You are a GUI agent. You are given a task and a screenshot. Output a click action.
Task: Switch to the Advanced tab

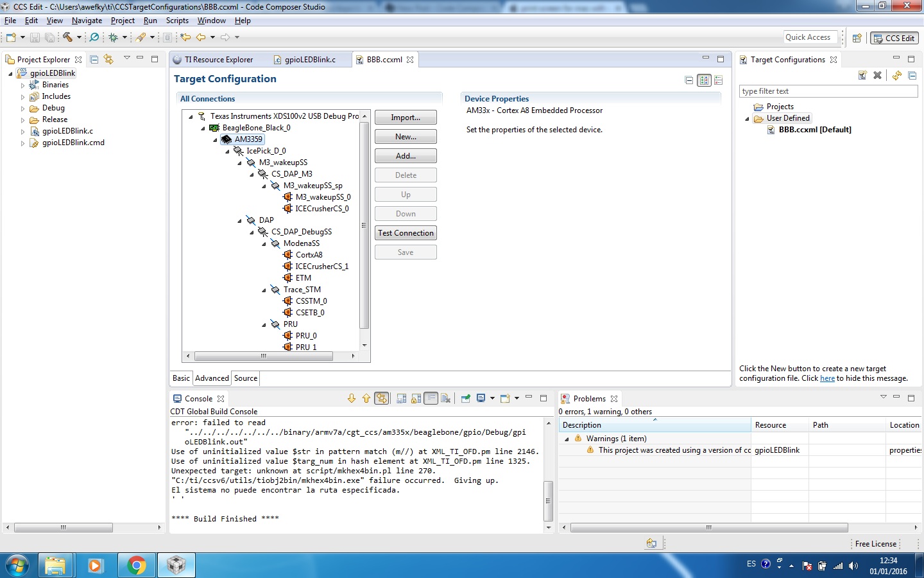point(212,378)
